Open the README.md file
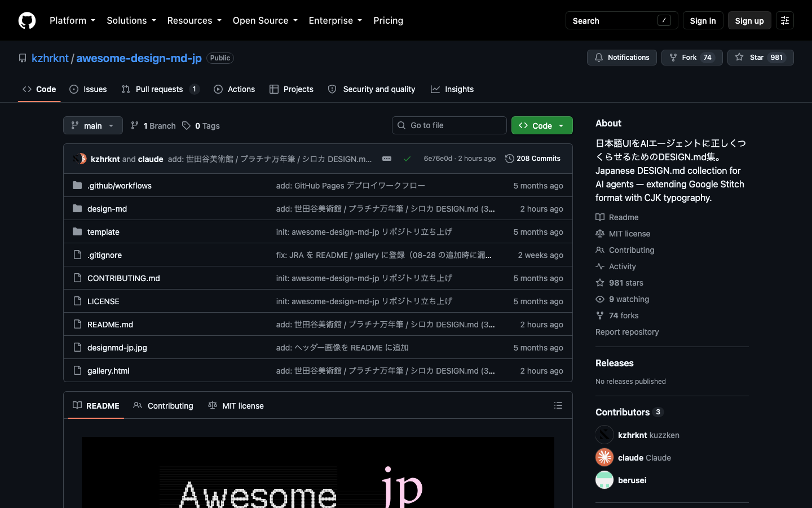This screenshot has height=508, width=812. [110, 324]
